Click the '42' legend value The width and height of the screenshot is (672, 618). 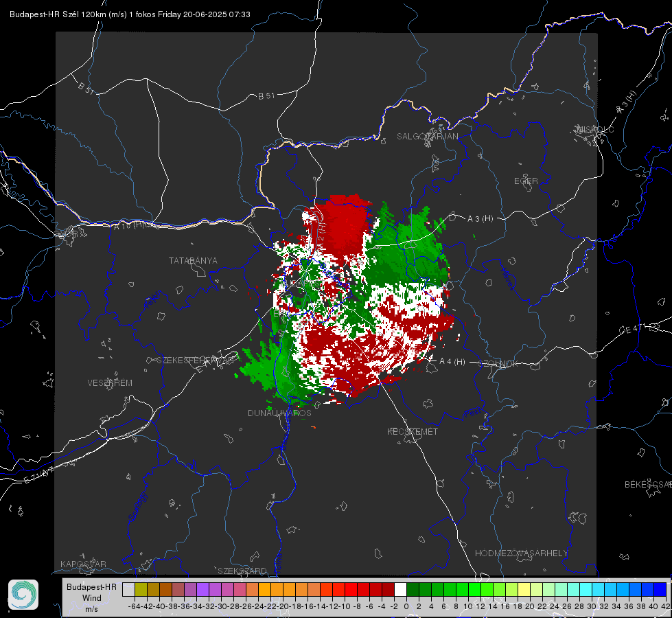[666, 606]
